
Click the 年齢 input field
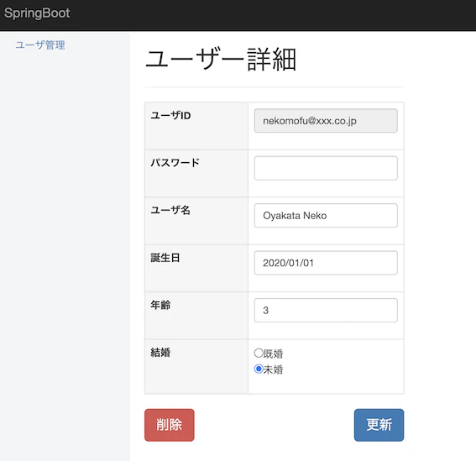click(x=326, y=310)
